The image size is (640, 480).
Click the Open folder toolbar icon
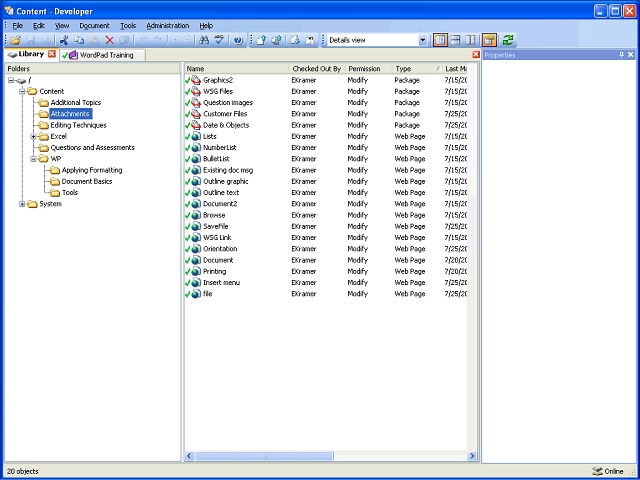(16, 40)
